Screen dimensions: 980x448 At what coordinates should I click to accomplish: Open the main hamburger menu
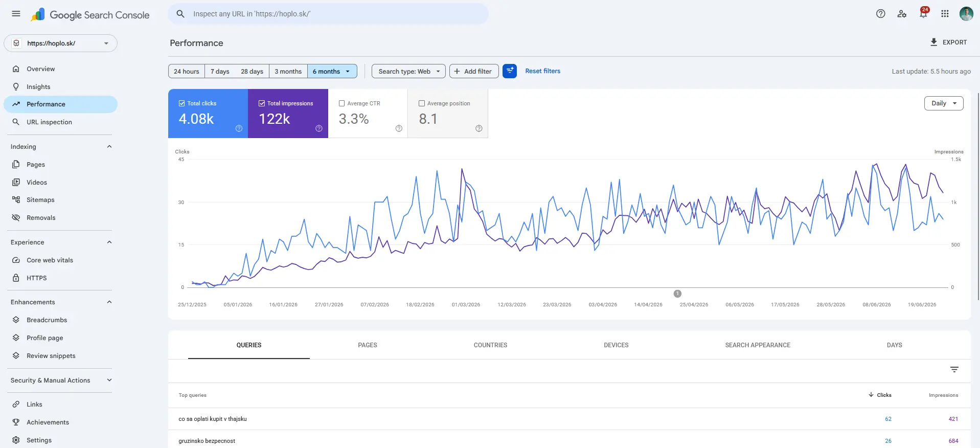(16, 14)
